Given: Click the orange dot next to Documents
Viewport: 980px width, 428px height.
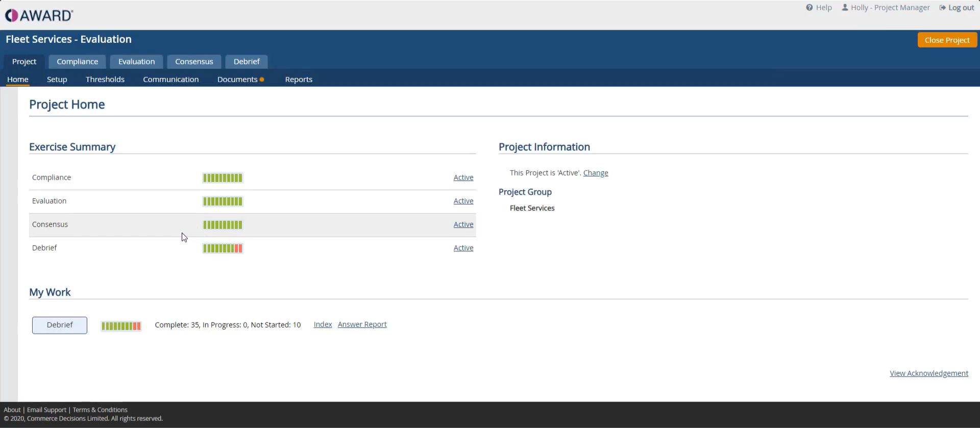Looking at the screenshot, I should 262,80.
